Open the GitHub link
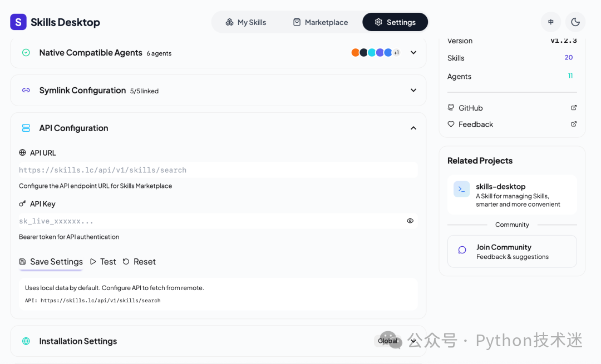Screen dimensions: 601x364 pyautogui.click(x=512, y=108)
